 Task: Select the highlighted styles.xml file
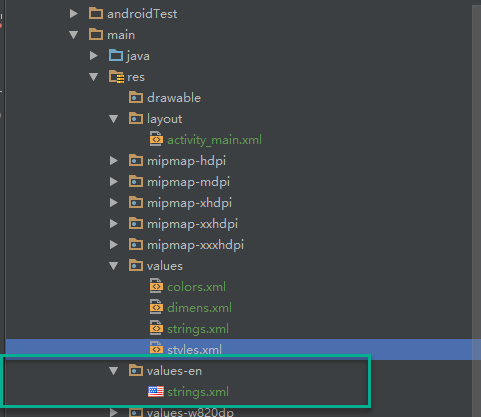[x=194, y=350]
